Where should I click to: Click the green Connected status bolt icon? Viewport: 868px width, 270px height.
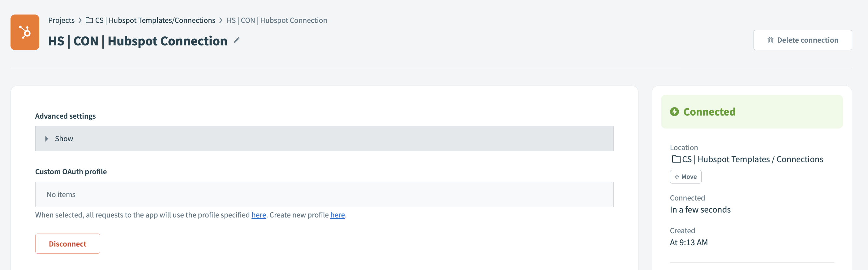[674, 112]
